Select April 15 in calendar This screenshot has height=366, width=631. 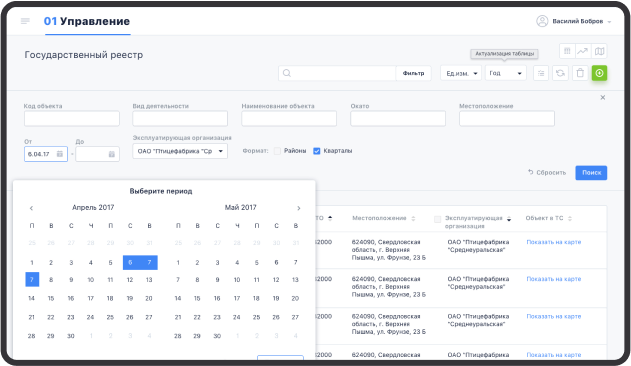(51, 298)
